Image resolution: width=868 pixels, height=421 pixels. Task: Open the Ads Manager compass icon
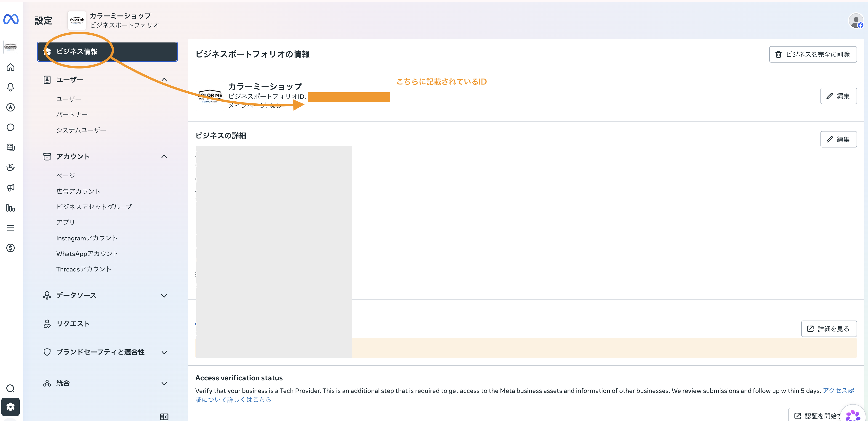[11, 107]
